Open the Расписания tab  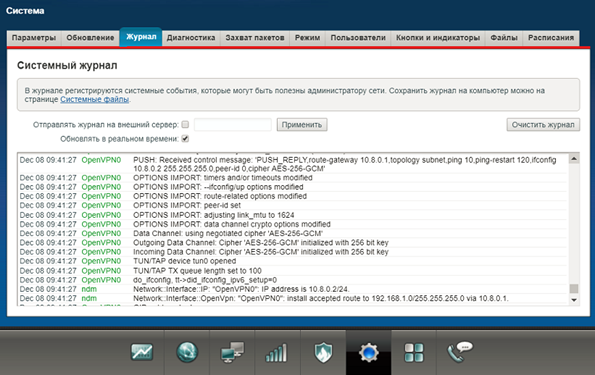(x=551, y=38)
